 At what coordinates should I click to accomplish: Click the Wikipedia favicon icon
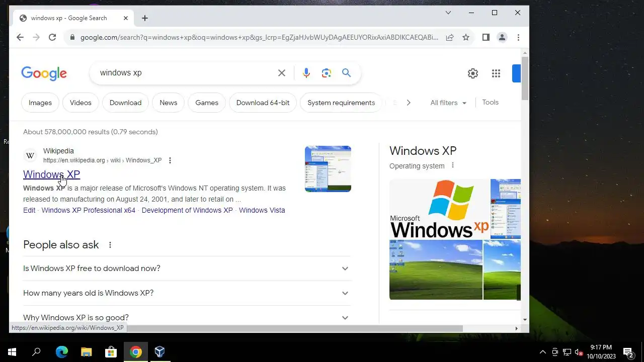coord(30,155)
